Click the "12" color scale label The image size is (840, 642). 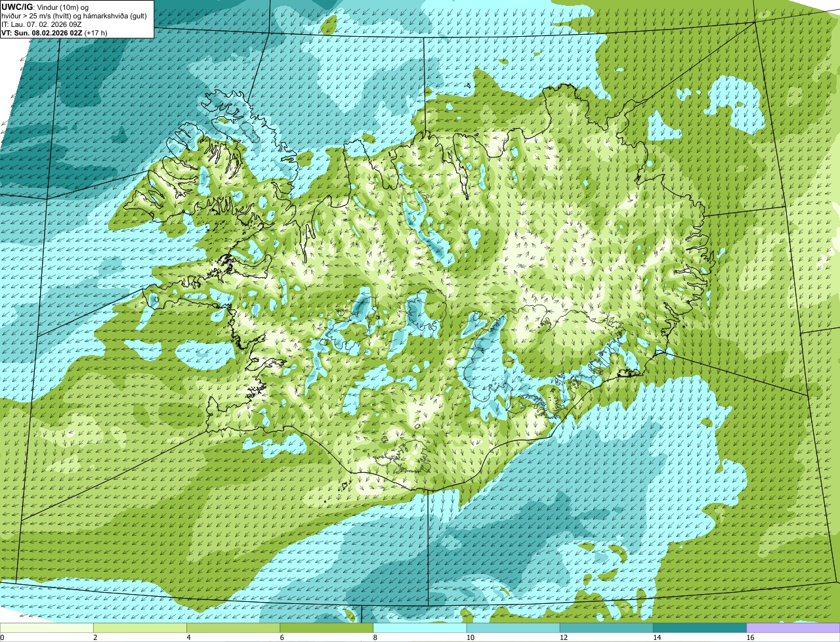(x=564, y=637)
